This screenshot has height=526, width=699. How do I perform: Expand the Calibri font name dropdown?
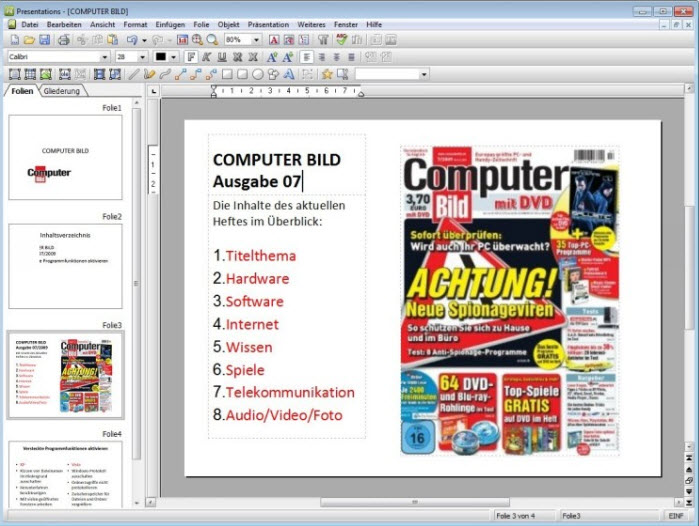(x=105, y=57)
